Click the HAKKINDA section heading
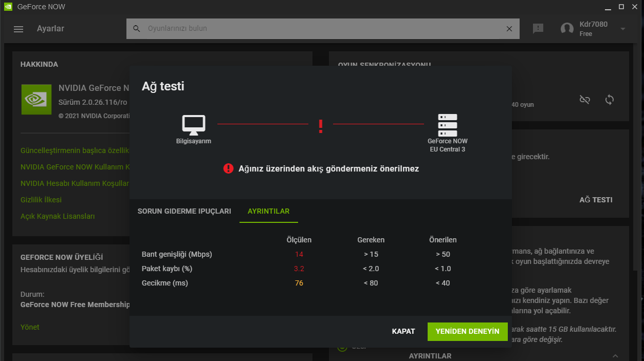 pyautogui.click(x=39, y=64)
